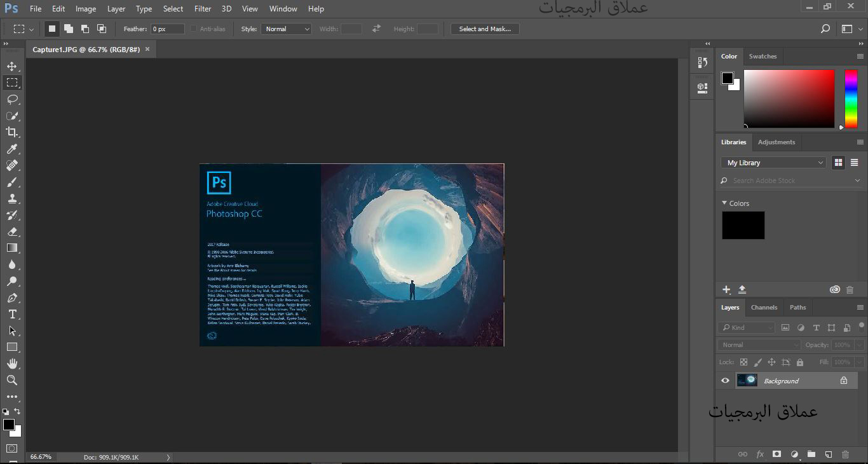Select the Path Selection tool

pos(12,331)
